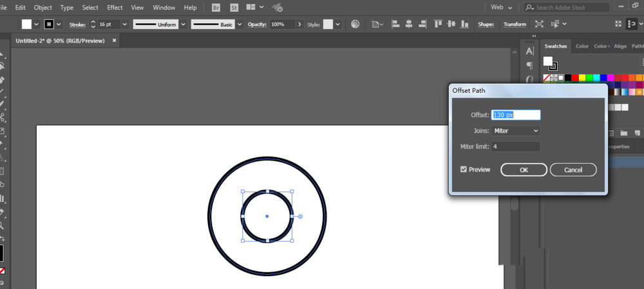Toggle the Preview checkbox in Offset Path
Screen dimensions: 644x289
464,170
